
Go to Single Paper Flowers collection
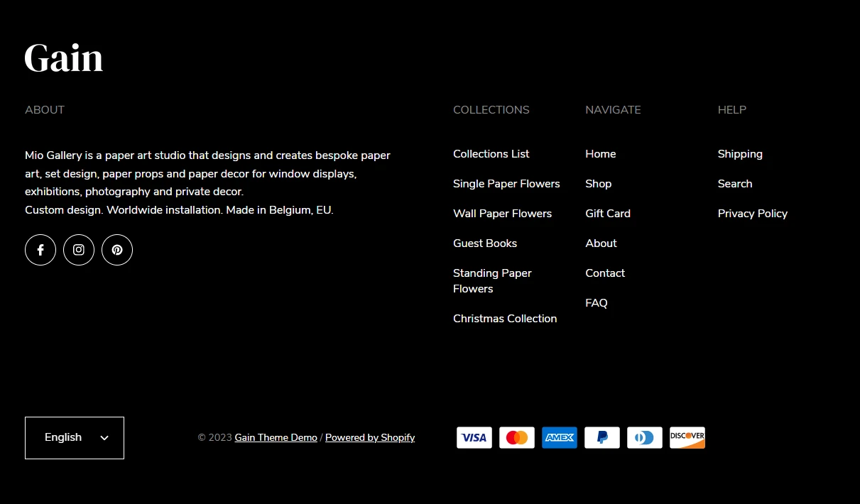coord(506,184)
